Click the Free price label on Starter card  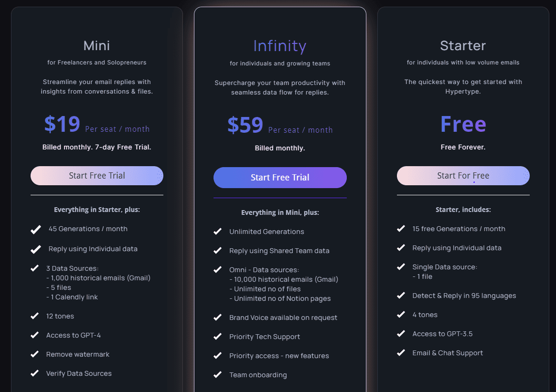click(463, 124)
